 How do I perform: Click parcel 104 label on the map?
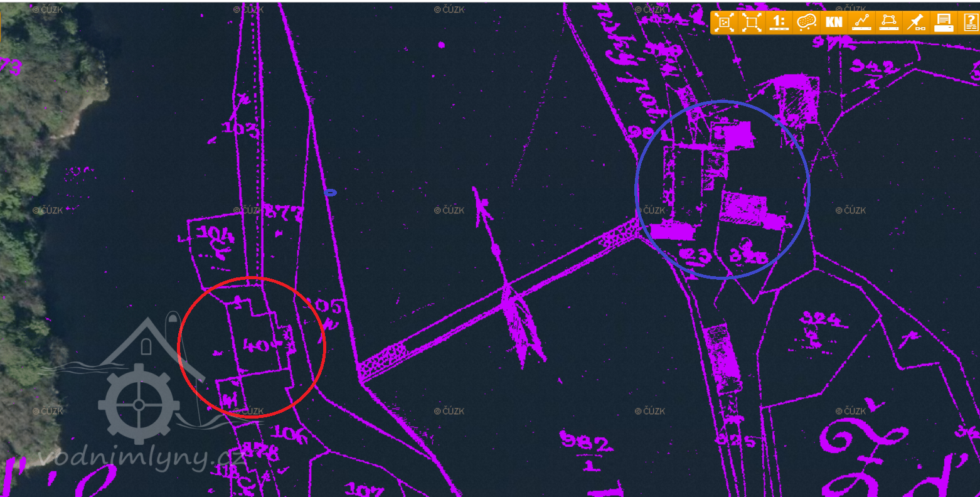pos(216,235)
